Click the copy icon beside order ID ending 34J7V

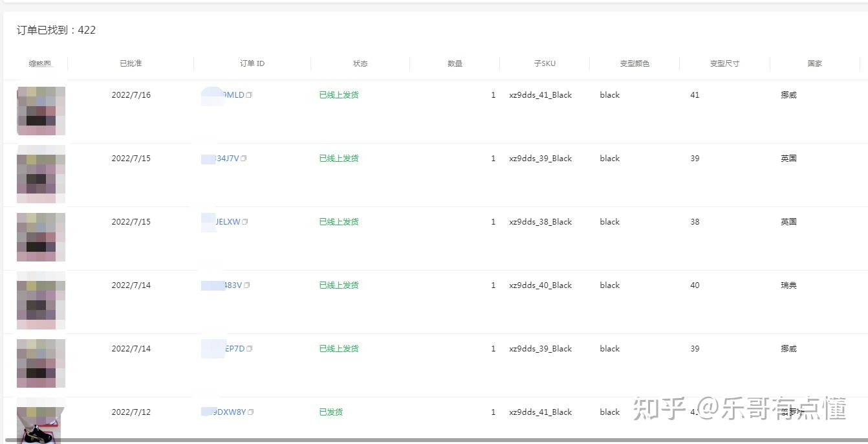point(244,158)
